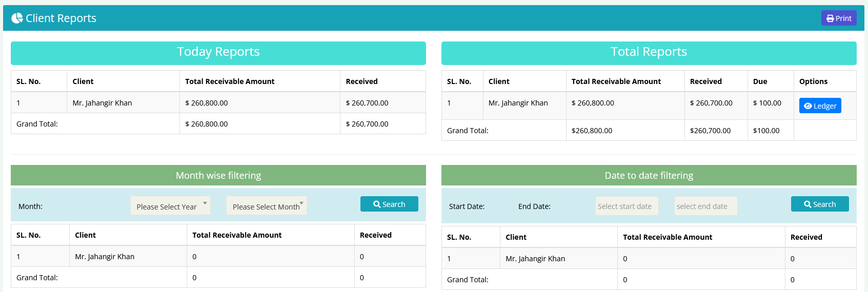Select Mr. Jahangir Khan in Today Reports table
This screenshot has height=292, width=868.
point(102,103)
